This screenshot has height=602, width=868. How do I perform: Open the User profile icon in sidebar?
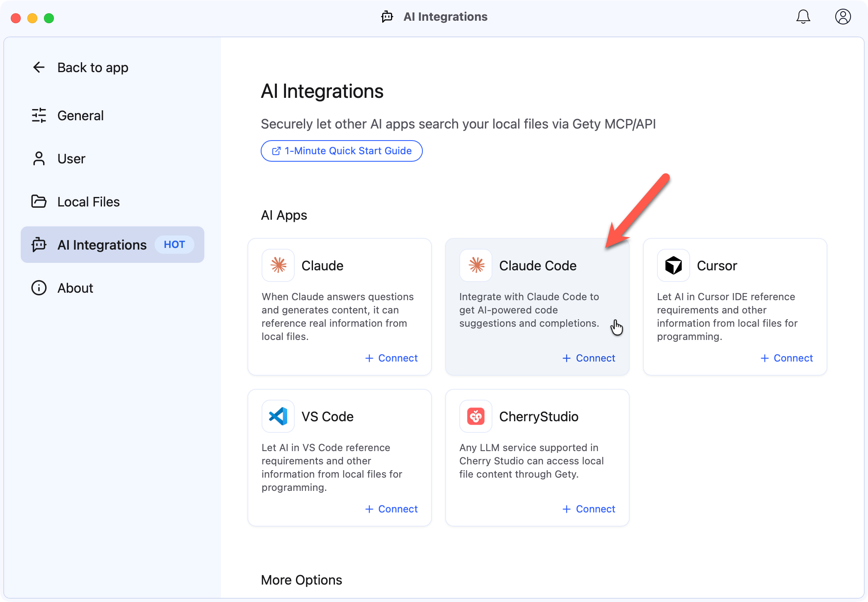pyautogui.click(x=39, y=158)
